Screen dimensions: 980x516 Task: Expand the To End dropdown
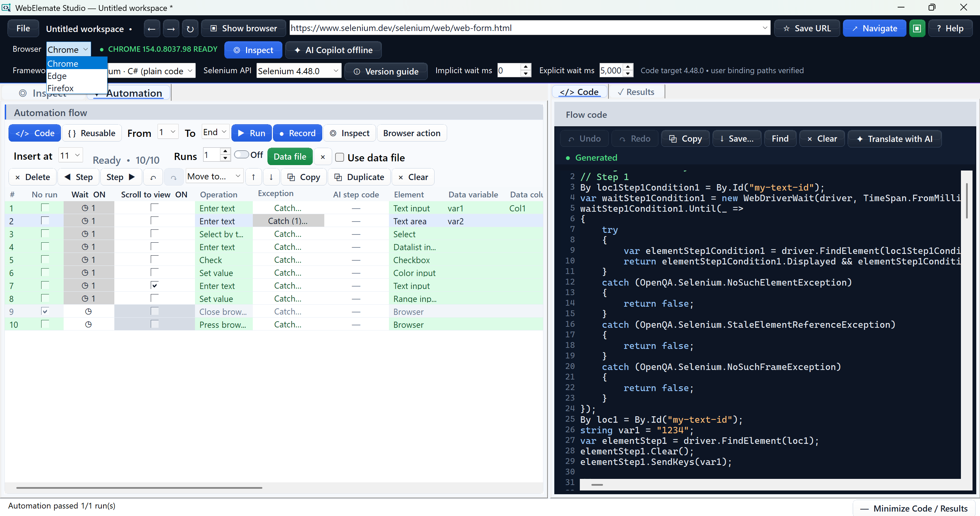tap(215, 132)
